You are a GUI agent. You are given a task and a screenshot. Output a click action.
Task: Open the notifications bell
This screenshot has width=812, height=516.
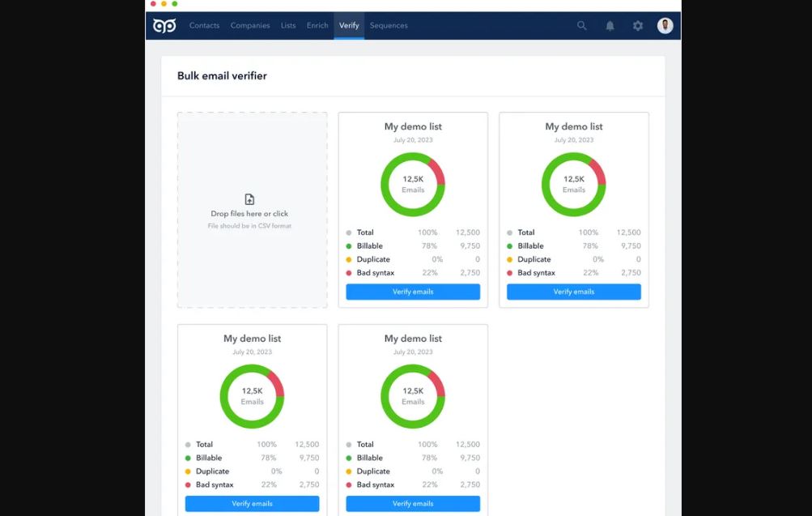pyautogui.click(x=610, y=25)
